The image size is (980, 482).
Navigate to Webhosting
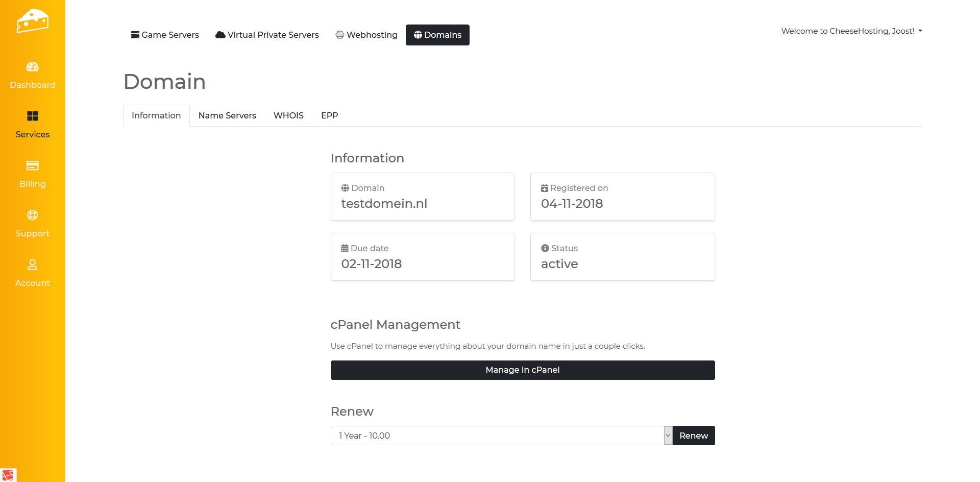pyautogui.click(x=366, y=35)
